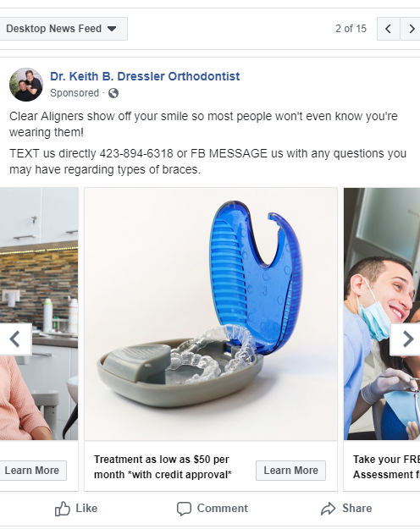This screenshot has height=529, width=420.
Task: Click the dentist with mask carousel image
Action: pyautogui.click(x=382, y=314)
